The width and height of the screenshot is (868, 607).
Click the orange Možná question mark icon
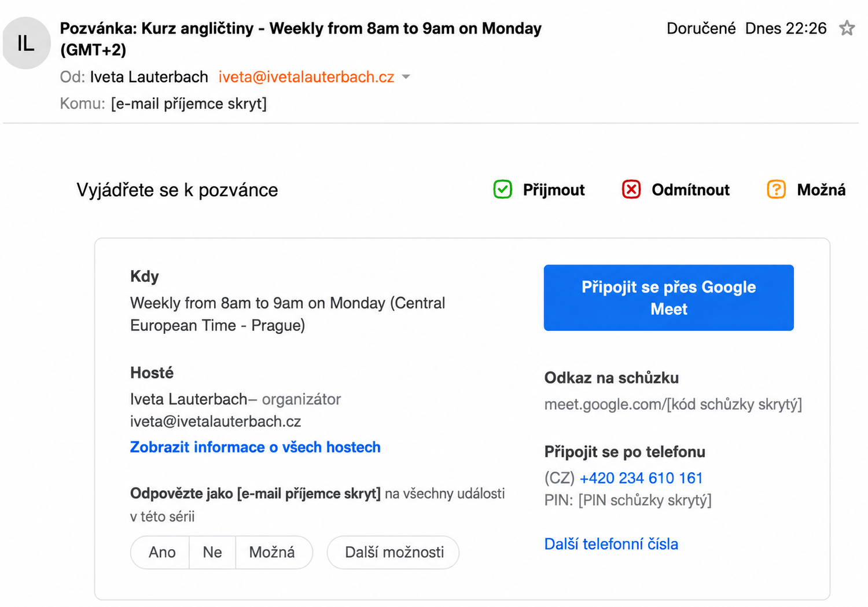776,189
